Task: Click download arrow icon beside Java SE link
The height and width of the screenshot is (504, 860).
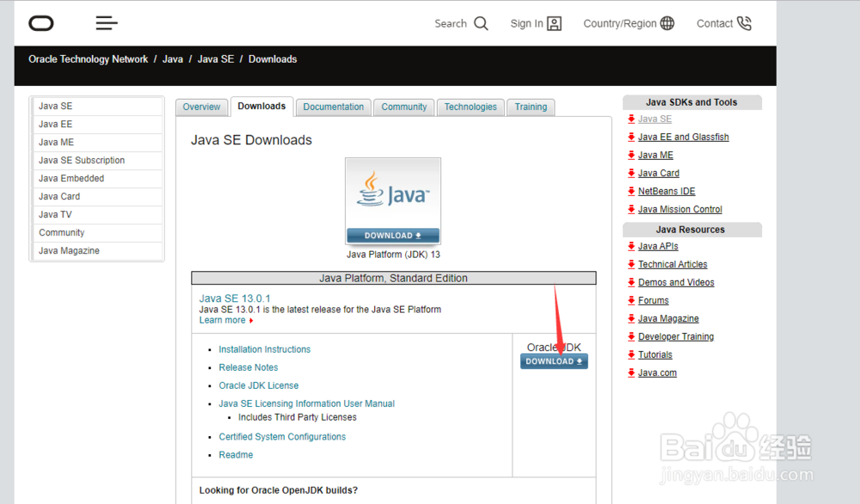Action: click(631, 119)
